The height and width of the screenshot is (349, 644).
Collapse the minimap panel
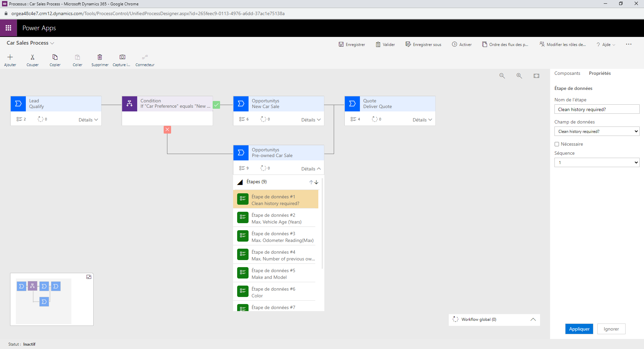point(89,277)
